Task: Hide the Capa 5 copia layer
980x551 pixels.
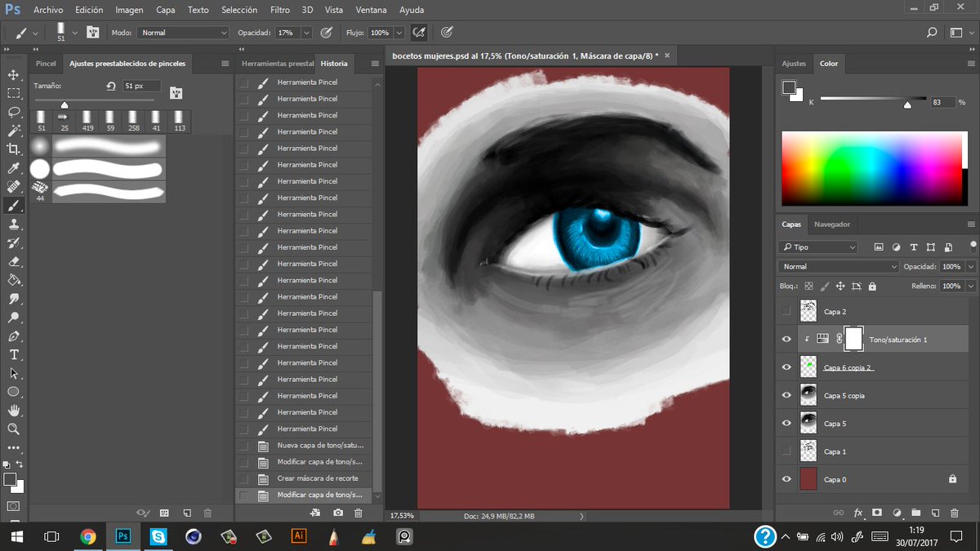Action: click(x=786, y=395)
